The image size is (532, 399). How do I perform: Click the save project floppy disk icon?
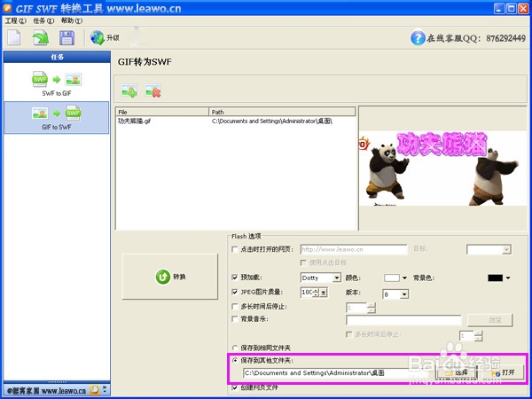pos(66,37)
